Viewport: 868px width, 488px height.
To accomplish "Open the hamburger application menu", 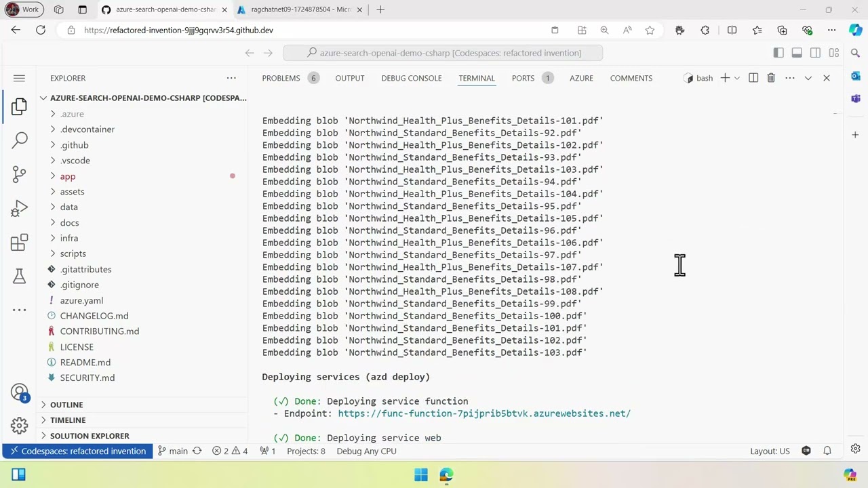I will point(19,78).
